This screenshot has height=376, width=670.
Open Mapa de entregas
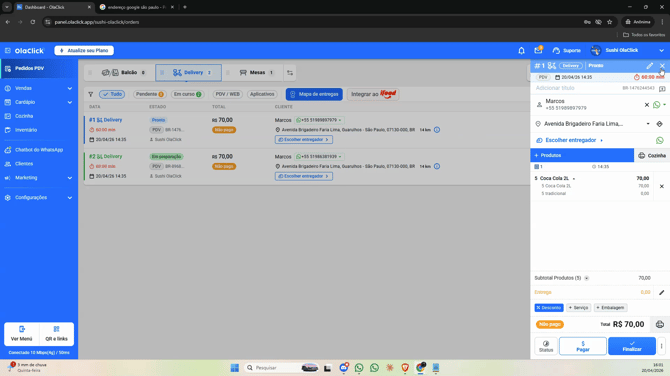pyautogui.click(x=314, y=94)
